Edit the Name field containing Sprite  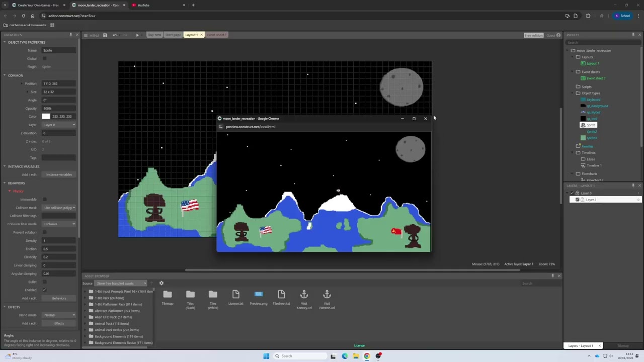tap(59, 50)
